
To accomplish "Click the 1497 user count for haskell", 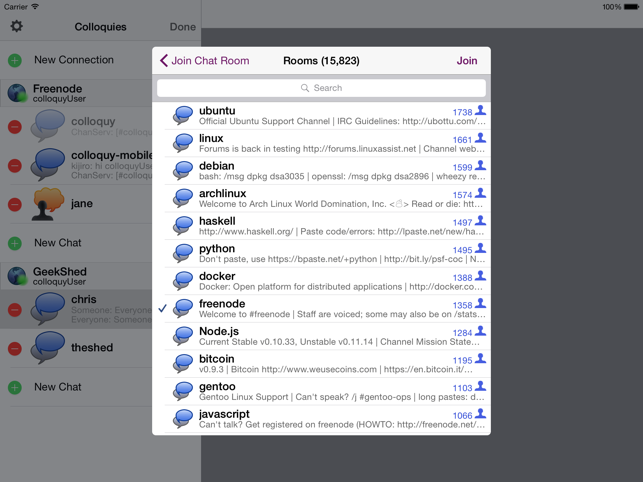I will [463, 222].
